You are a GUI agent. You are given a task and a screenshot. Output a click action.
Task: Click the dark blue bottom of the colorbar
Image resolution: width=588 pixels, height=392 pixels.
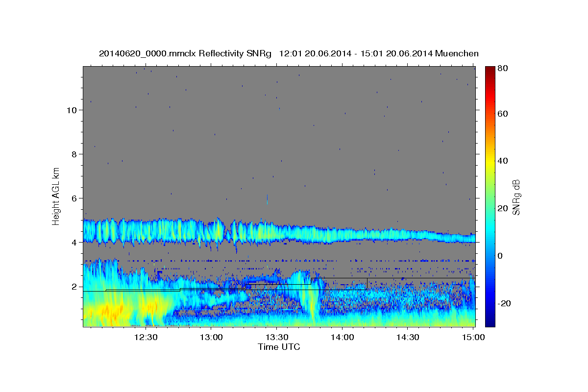(x=490, y=321)
